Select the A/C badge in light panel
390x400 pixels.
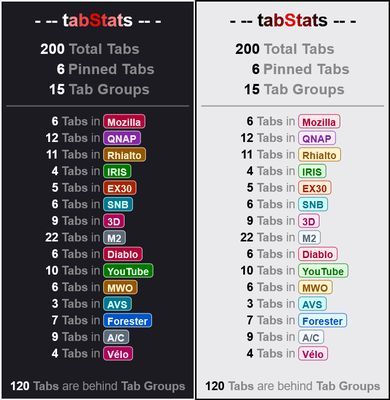[x=311, y=337]
